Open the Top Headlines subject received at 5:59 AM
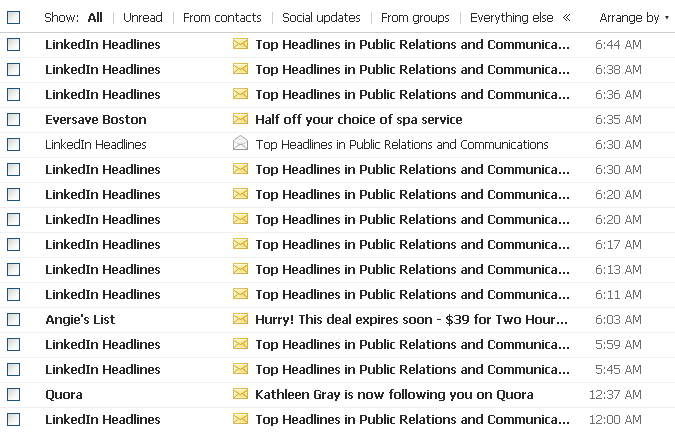This screenshot has width=675, height=432. pos(412,344)
